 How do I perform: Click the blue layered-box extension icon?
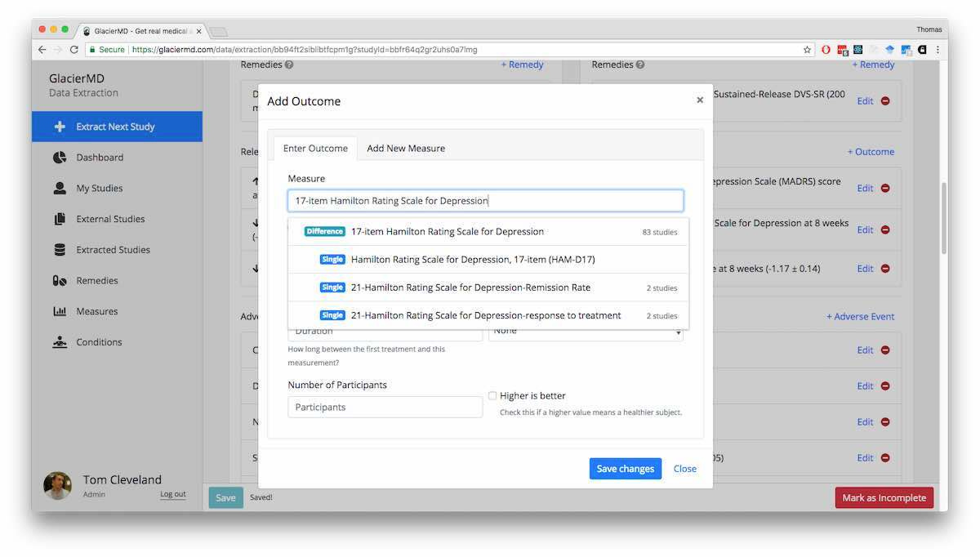(x=890, y=50)
